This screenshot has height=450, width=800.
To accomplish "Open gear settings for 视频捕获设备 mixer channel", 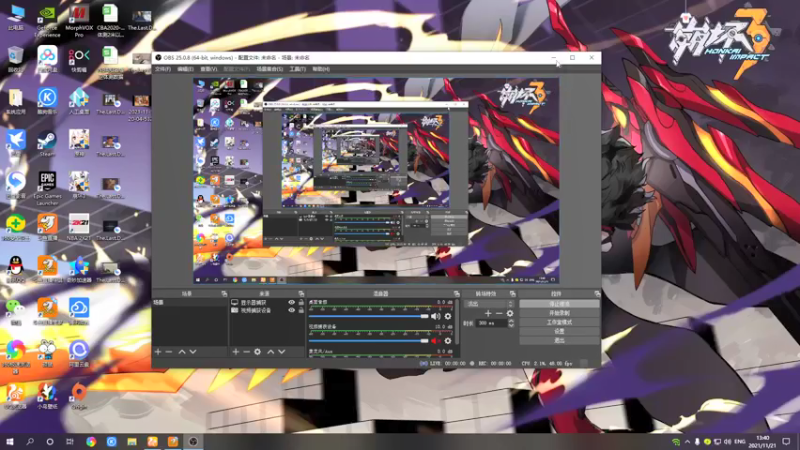I will point(448,341).
